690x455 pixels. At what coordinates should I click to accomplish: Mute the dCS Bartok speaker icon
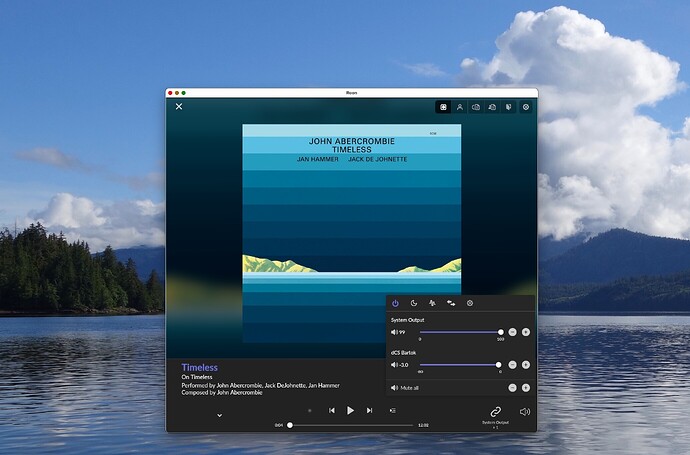tap(394, 365)
